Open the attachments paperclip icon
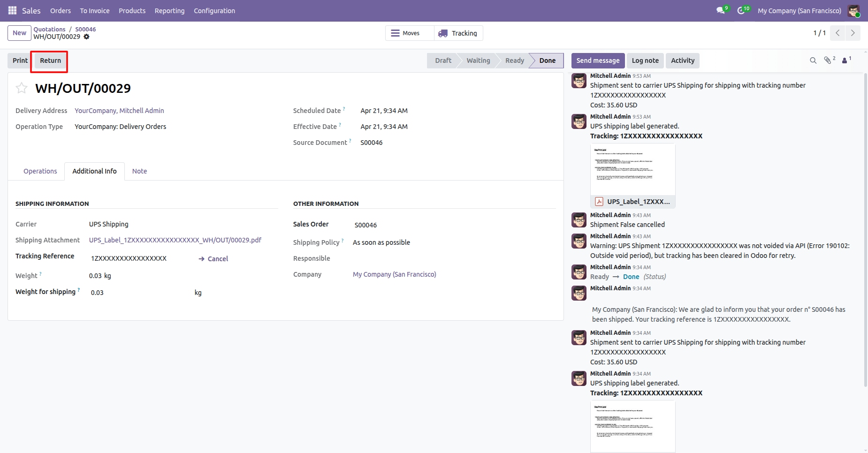This screenshot has height=453, width=868. [828, 60]
